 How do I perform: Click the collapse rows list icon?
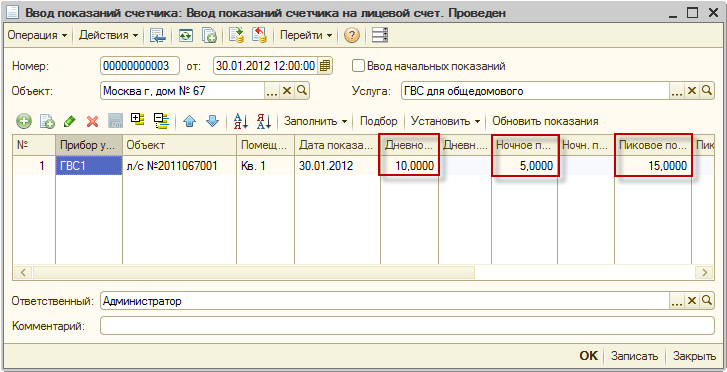pyautogui.click(x=162, y=121)
